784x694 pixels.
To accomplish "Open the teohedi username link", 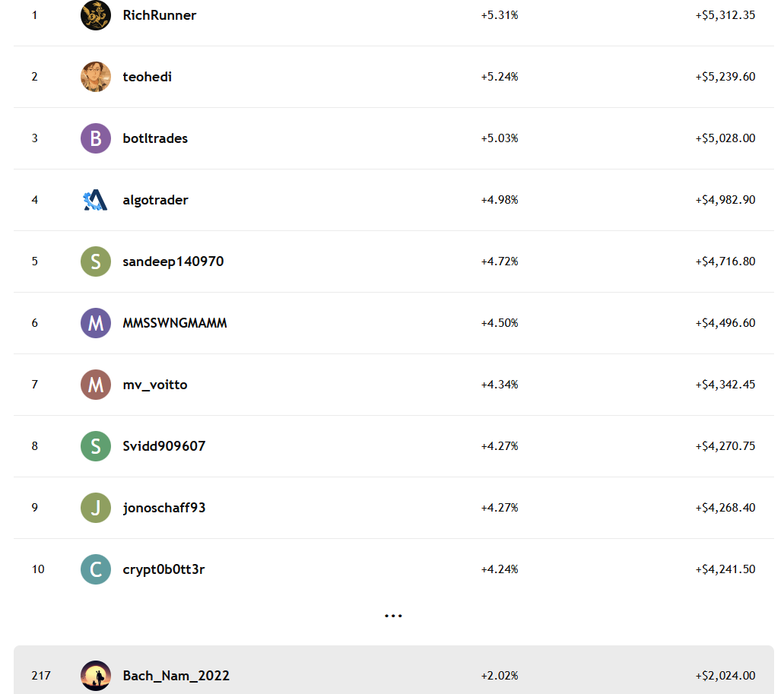I will point(148,77).
